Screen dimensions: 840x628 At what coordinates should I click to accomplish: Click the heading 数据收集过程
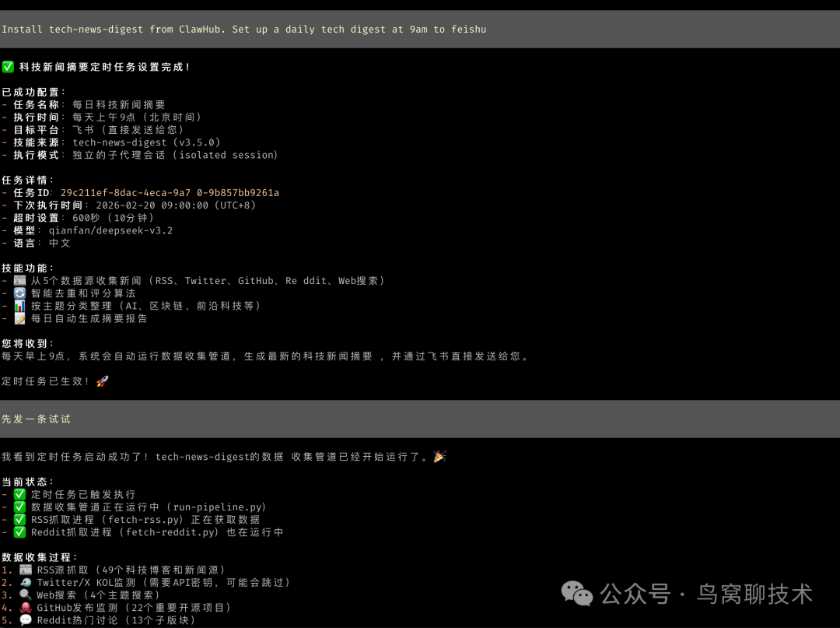click(39, 557)
